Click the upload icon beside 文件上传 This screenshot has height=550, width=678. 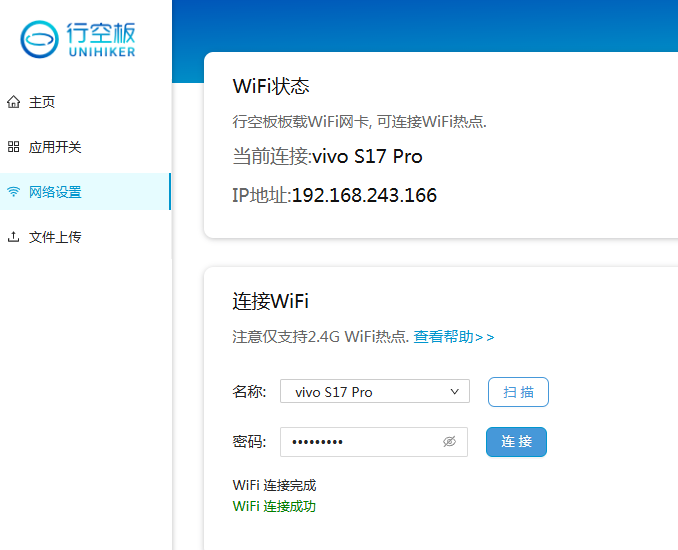(x=13, y=237)
